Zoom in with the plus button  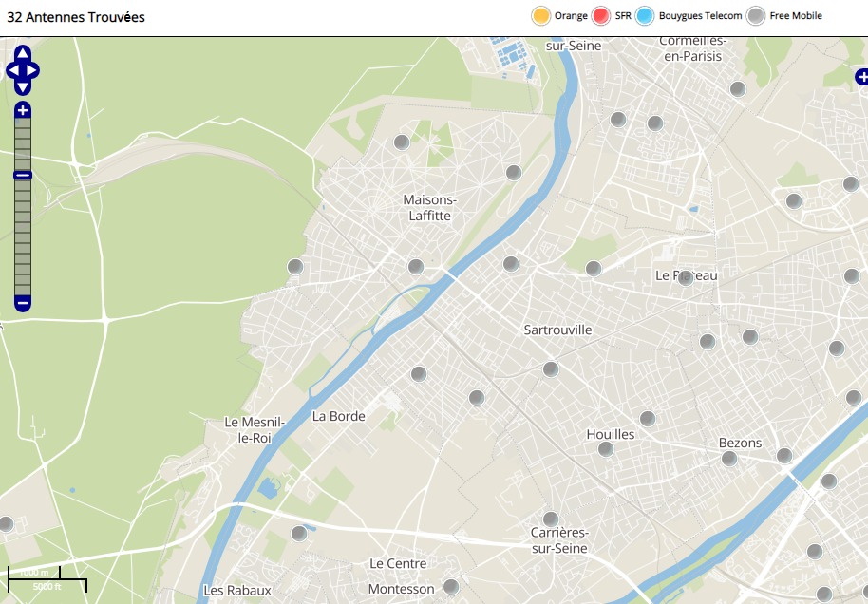(23, 110)
